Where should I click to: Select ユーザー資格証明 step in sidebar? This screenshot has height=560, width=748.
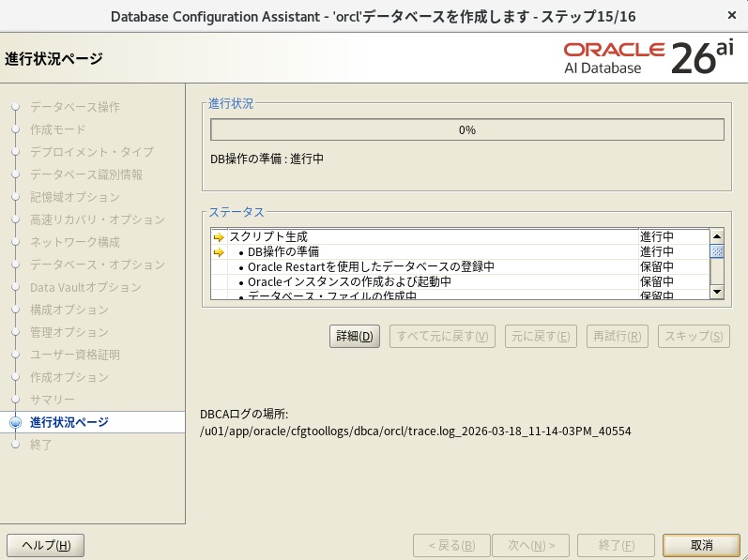click(75, 355)
